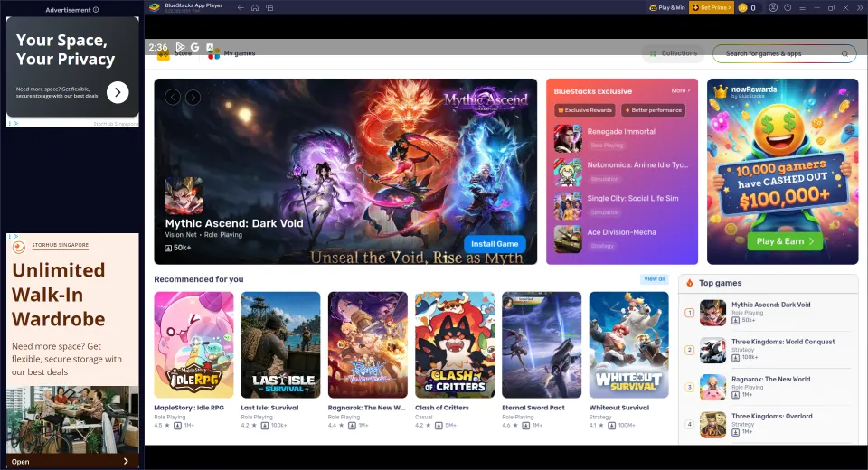
Task: Select the Exclusive Rewards tag
Action: pyautogui.click(x=585, y=110)
